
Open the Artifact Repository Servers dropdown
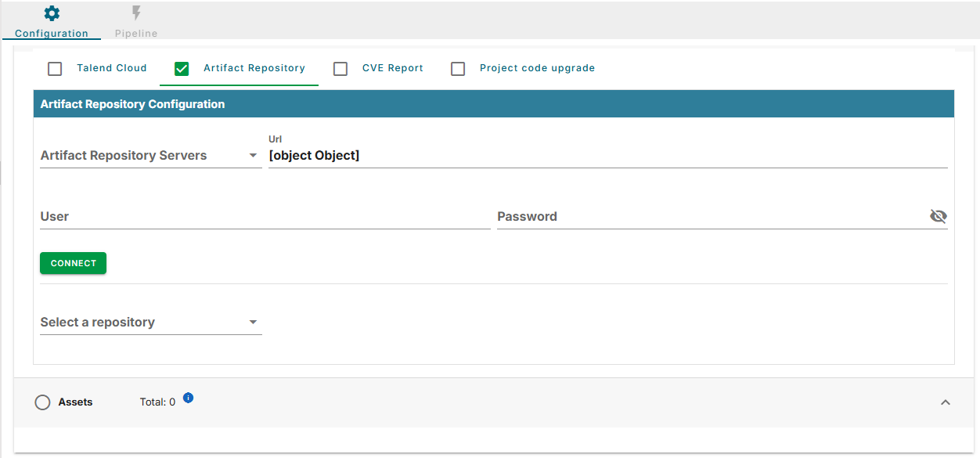pos(151,156)
